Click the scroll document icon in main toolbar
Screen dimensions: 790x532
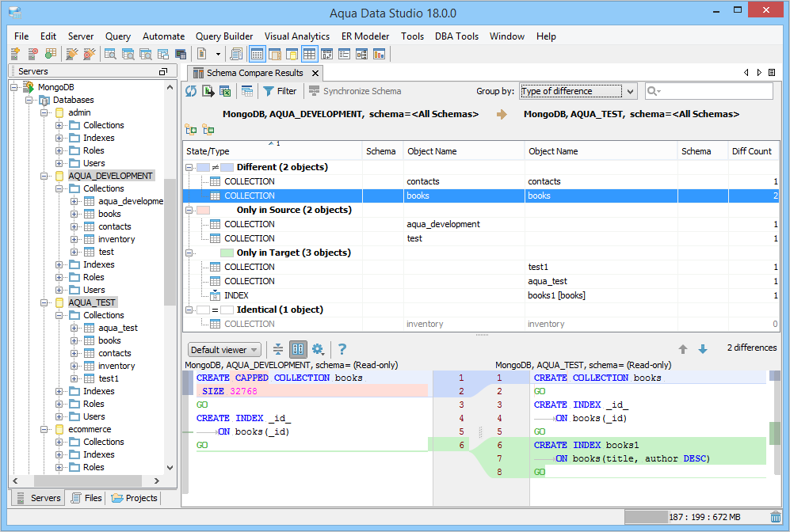point(236,54)
